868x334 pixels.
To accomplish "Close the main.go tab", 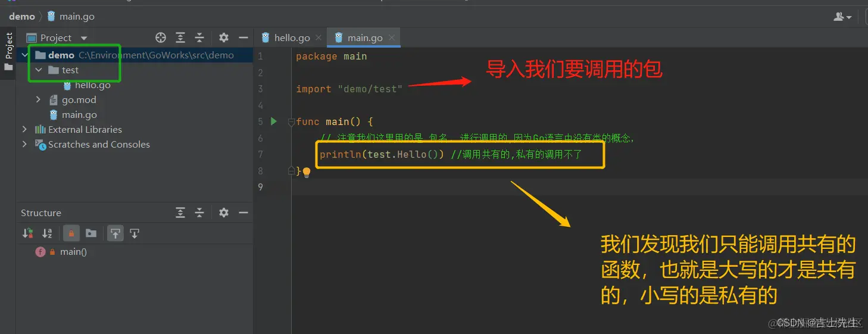I will pos(392,38).
